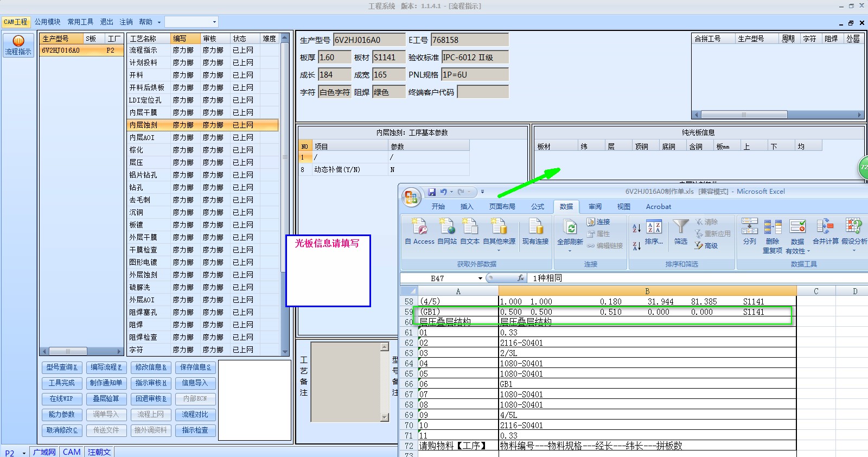The image size is (868, 457).
Task: Click Remove Duplicates (删除重复项)
Action: point(773,236)
